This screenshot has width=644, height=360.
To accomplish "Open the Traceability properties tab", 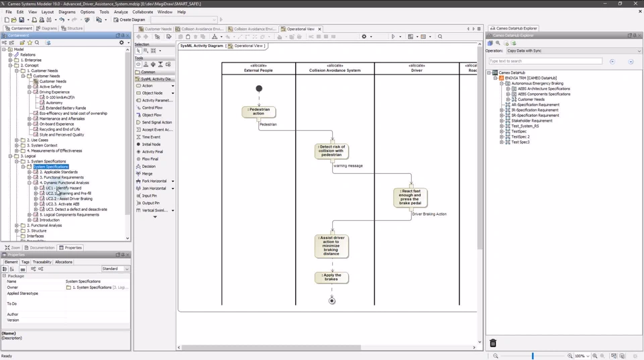I will click(x=42, y=262).
